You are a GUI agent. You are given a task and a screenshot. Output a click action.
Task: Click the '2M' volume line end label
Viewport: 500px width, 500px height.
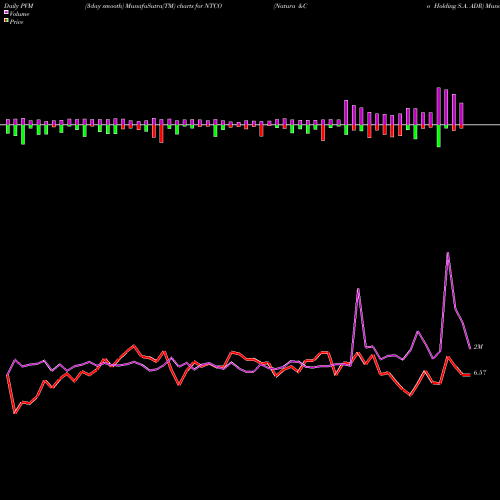[x=478, y=347]
